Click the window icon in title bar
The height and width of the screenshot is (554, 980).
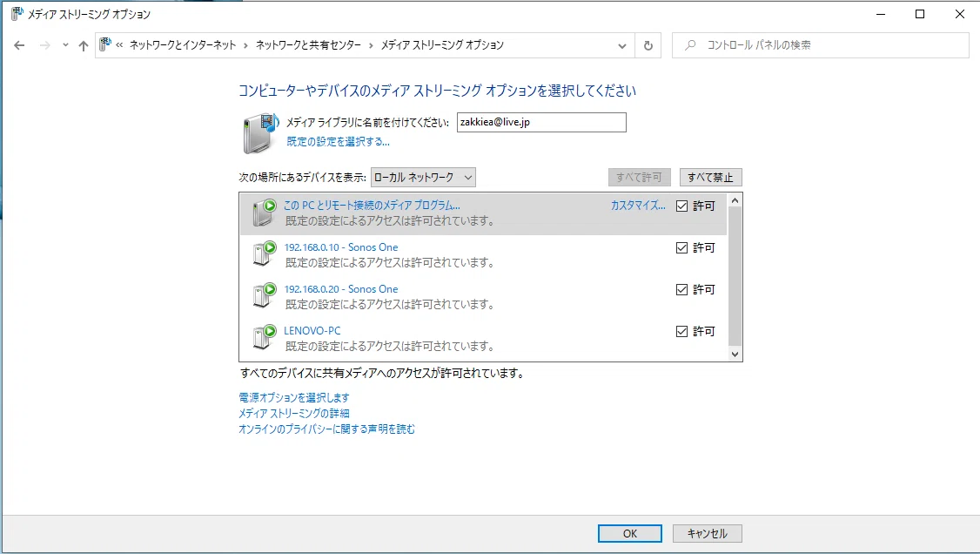(17, 13)
